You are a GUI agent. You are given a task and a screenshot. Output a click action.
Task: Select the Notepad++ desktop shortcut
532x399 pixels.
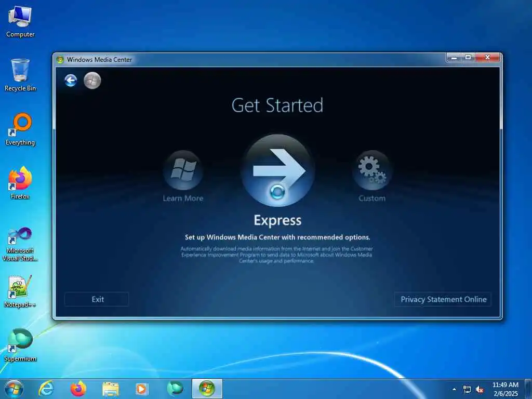[x=20, y=292]
